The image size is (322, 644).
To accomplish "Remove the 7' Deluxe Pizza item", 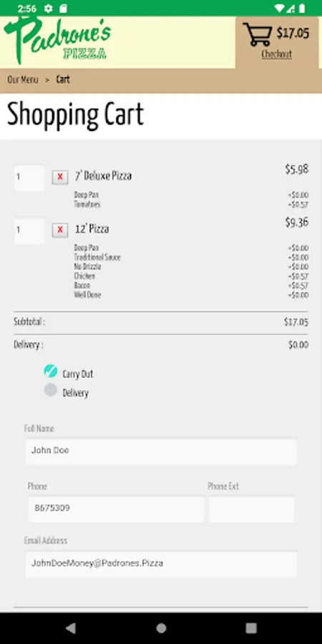I will 60,177.
